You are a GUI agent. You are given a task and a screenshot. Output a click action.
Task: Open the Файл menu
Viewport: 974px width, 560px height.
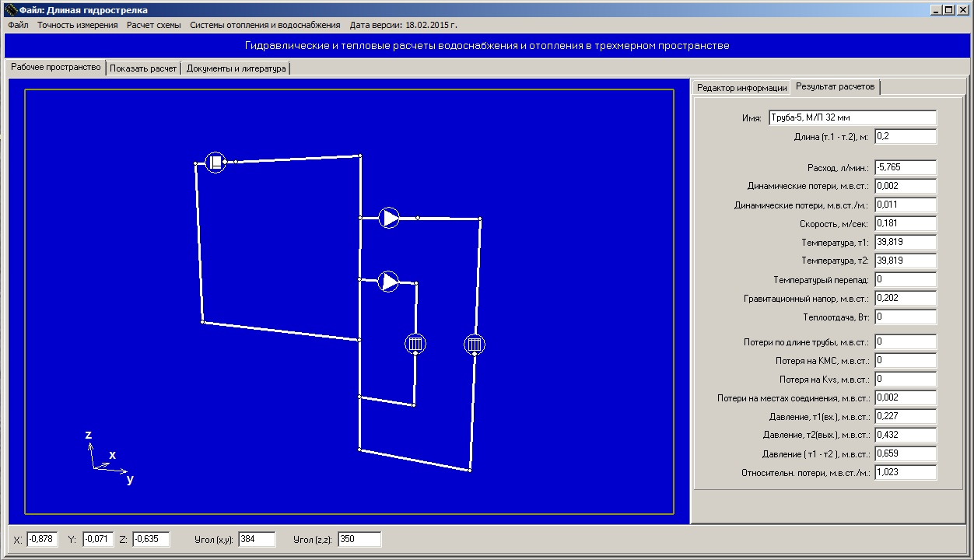[18, 25]
